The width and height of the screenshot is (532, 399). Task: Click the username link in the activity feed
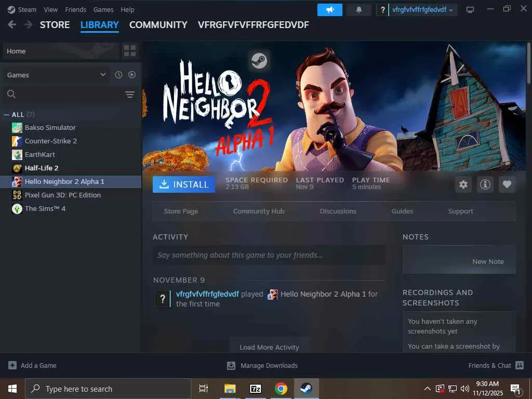coord(207,294)
